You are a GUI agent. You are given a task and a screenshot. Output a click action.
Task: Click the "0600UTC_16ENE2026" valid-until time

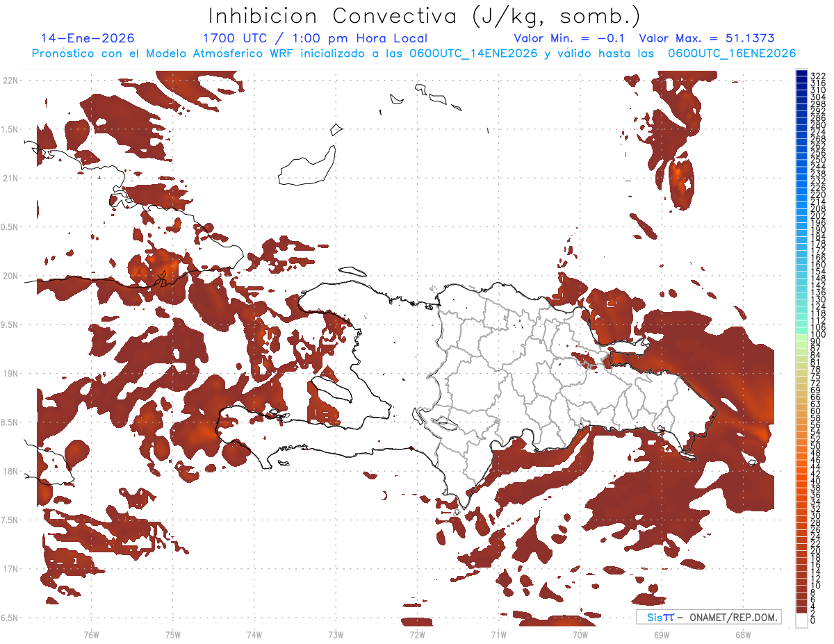click(x=732, y=53)
